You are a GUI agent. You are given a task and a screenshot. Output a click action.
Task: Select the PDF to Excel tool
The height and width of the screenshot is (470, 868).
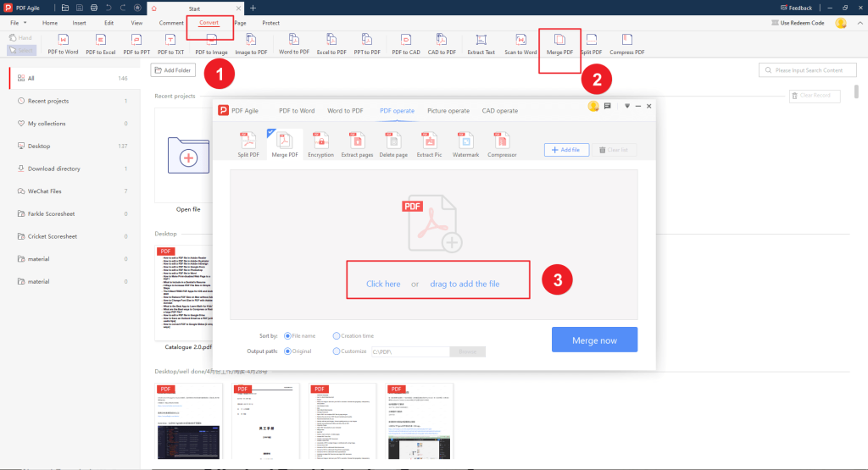click(x=101, y=44)
